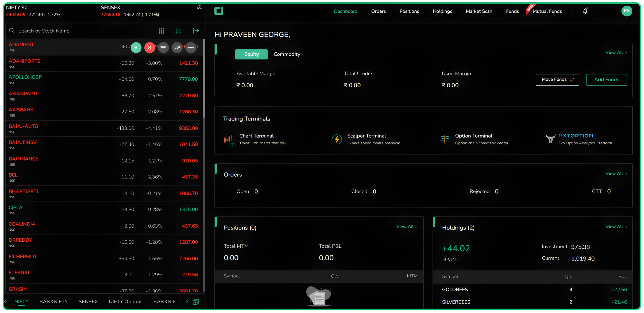Open the search by stock name magnifier icon
This screenshot has height=313, width=644.
click(12, 31)
